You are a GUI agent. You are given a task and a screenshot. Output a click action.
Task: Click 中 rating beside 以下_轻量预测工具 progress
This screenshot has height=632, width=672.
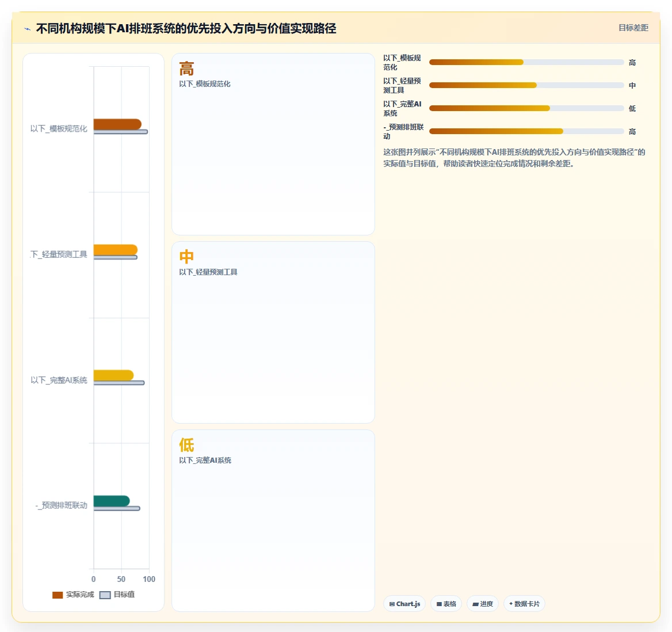pyautogui.click(x=632, y=85)
